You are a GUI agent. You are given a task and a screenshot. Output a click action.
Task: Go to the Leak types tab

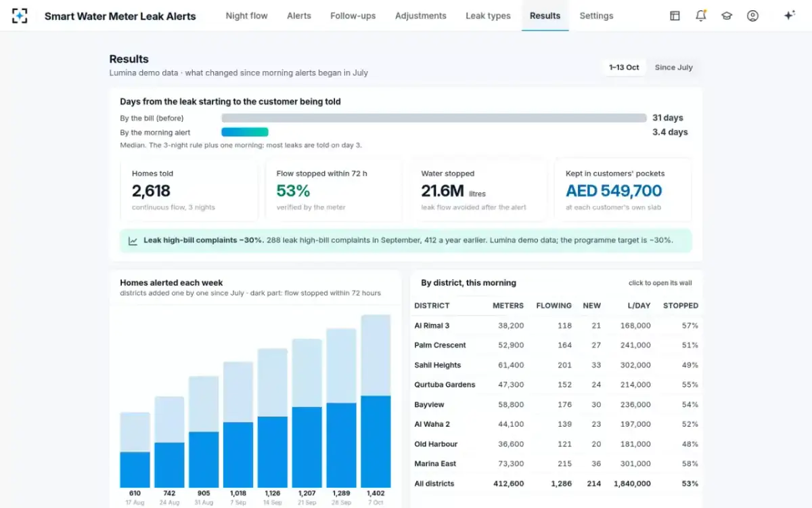[489, 16]
